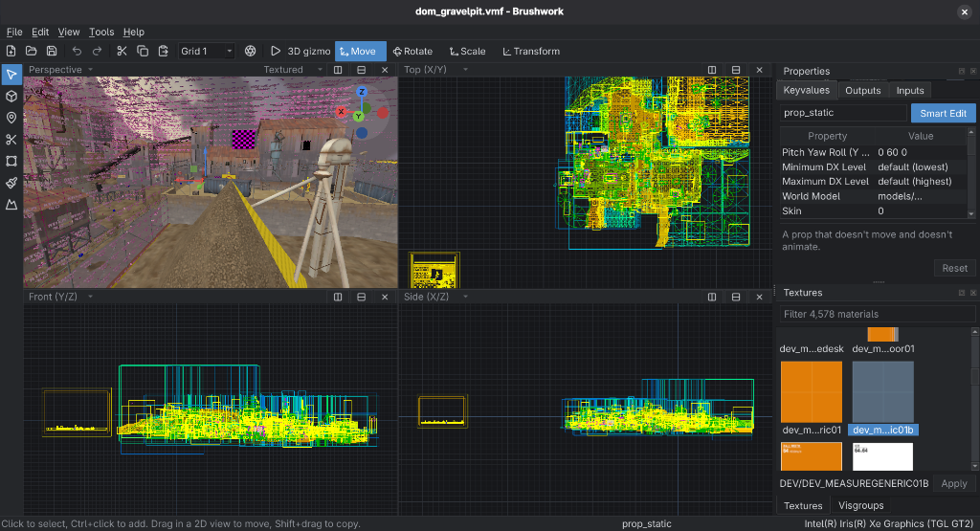Select the Vertex edit square tool

point(11,161)
